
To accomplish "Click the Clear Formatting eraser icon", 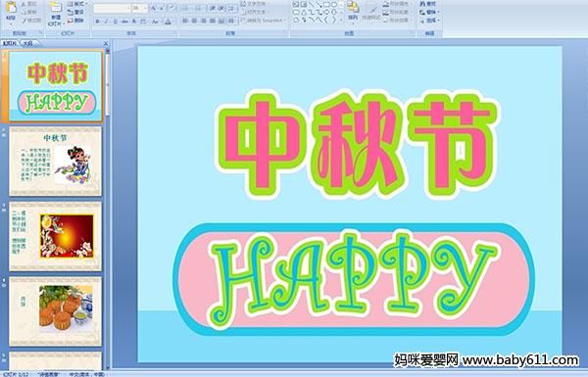I will pyautogui.click(x=171, y=8).
